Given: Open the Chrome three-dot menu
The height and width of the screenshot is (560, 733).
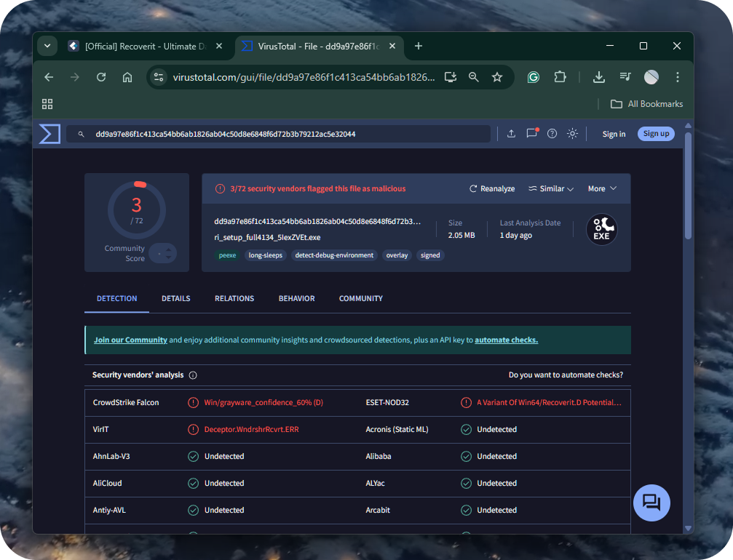Looking at the screenshot, I should point(678,77).
